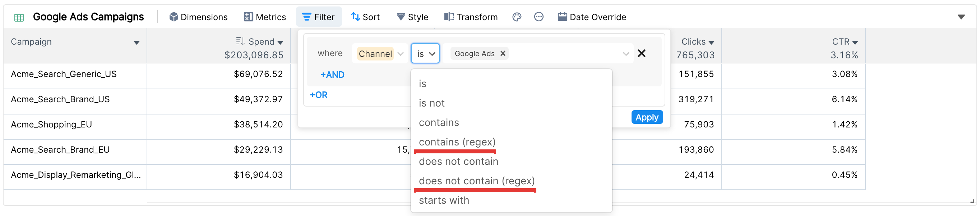Click the color palette icon
The width and height of the screenshot is (980, 216).
tap(517, 17)
